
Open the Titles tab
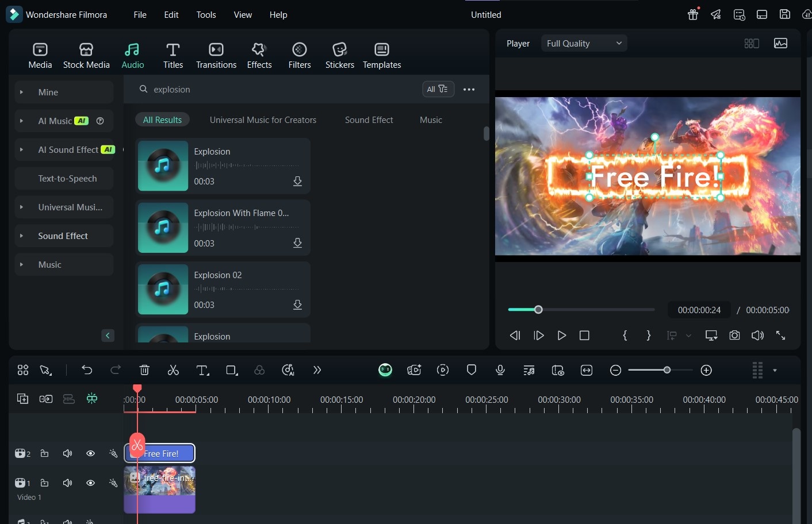[173, 56]
